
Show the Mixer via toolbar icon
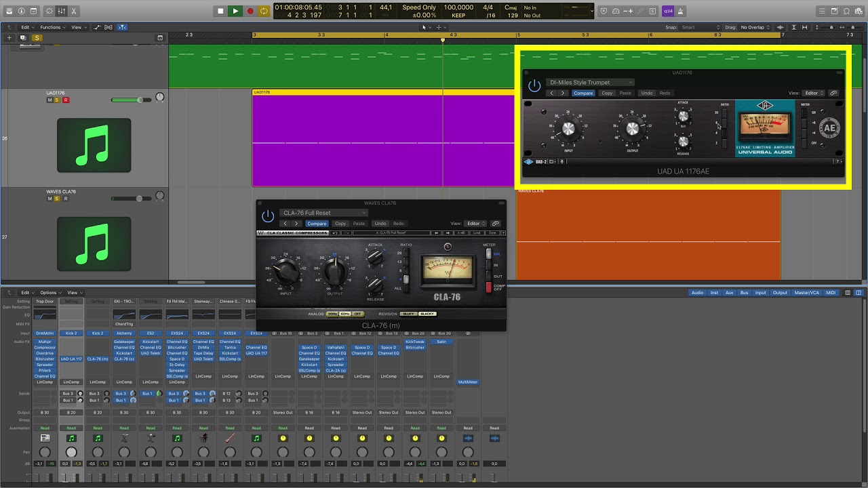62,11
